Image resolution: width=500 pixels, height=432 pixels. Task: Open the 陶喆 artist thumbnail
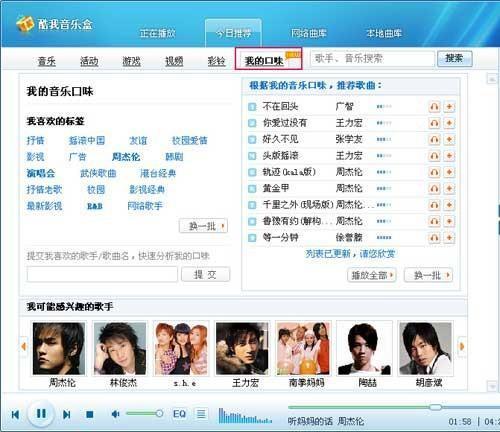(x=364, y=348)
